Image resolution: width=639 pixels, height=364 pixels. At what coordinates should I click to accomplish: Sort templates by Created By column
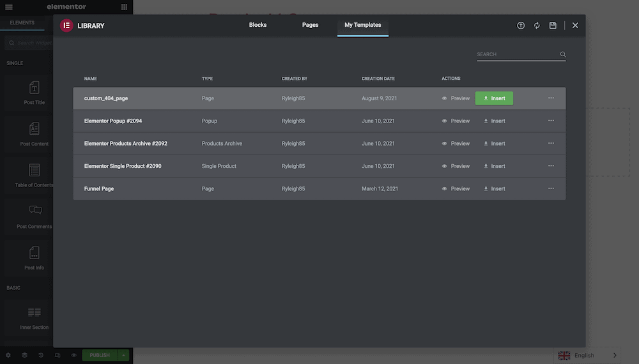point(294,79)
